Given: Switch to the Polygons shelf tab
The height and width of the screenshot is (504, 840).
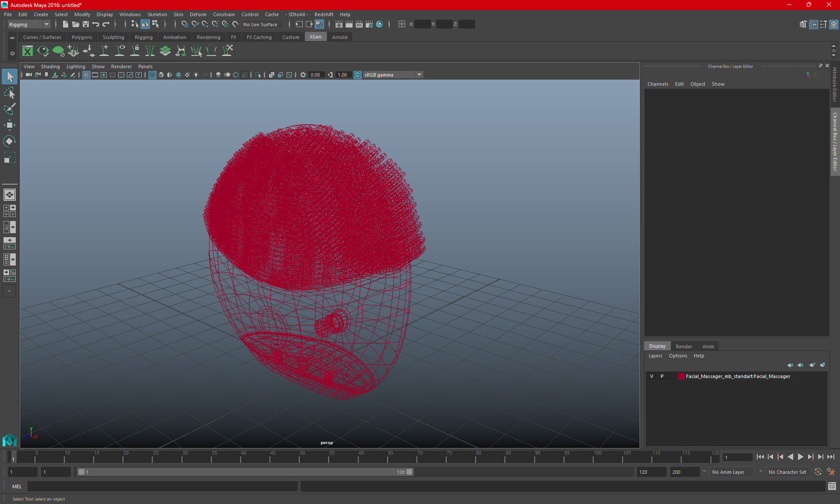Looking at the screenshot, I should coord(82,37).
